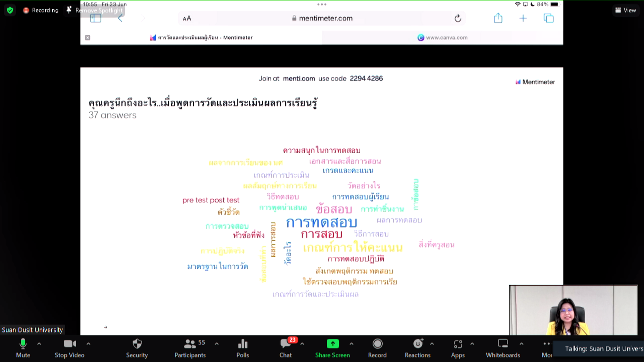Screen dimensions: 644x362
Task: Open the Participants panel
Action: point(190,348)
